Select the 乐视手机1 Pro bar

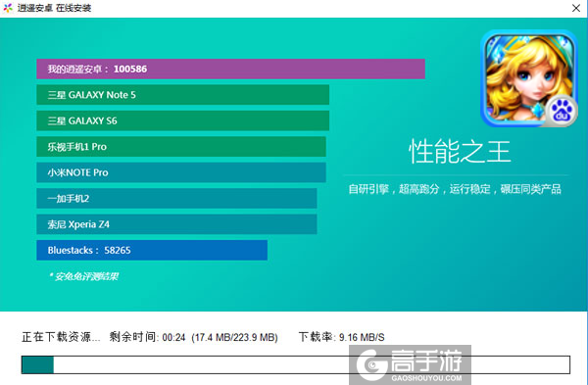181,146
